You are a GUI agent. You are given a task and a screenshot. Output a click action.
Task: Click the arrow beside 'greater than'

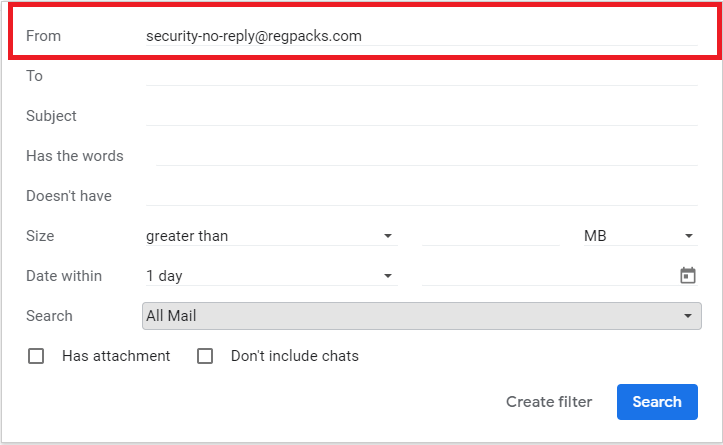coord(388,236)
